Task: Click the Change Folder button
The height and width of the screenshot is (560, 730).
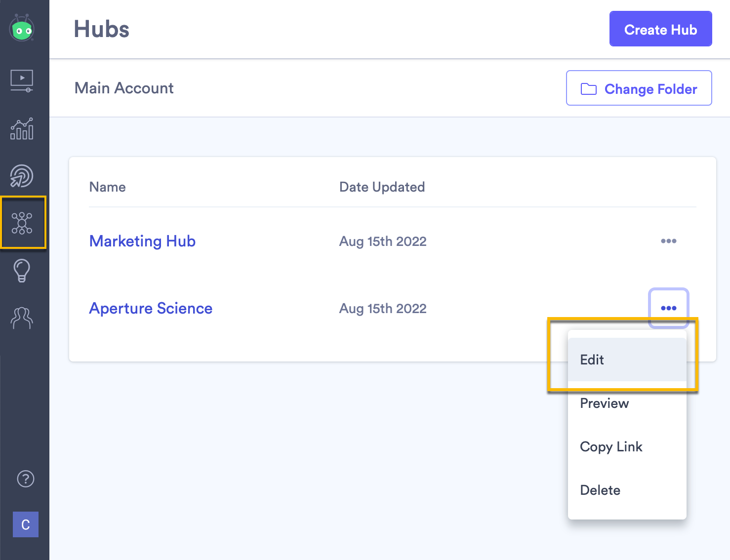Action: (x=639, y=88)
